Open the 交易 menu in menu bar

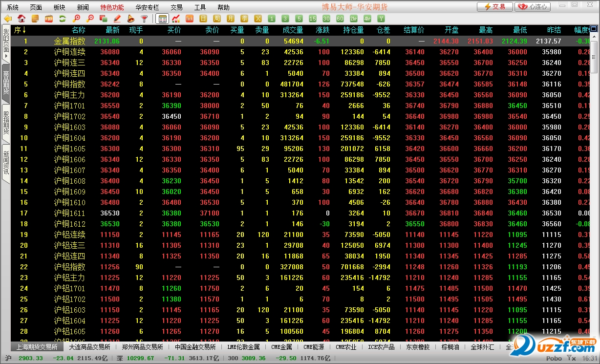point(177,7)
